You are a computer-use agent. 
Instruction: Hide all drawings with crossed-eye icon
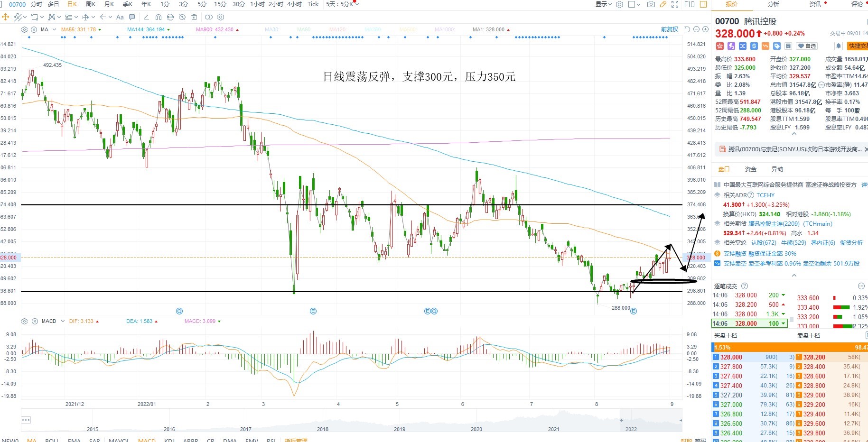click(x=182, y=17)
